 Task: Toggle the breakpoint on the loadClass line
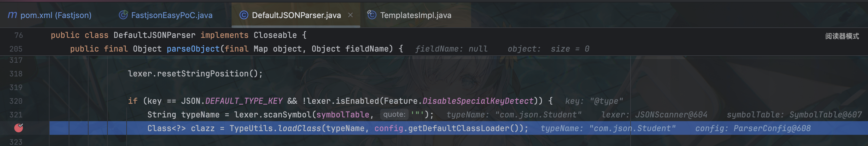pyautogui.click(x=19, y=128)
